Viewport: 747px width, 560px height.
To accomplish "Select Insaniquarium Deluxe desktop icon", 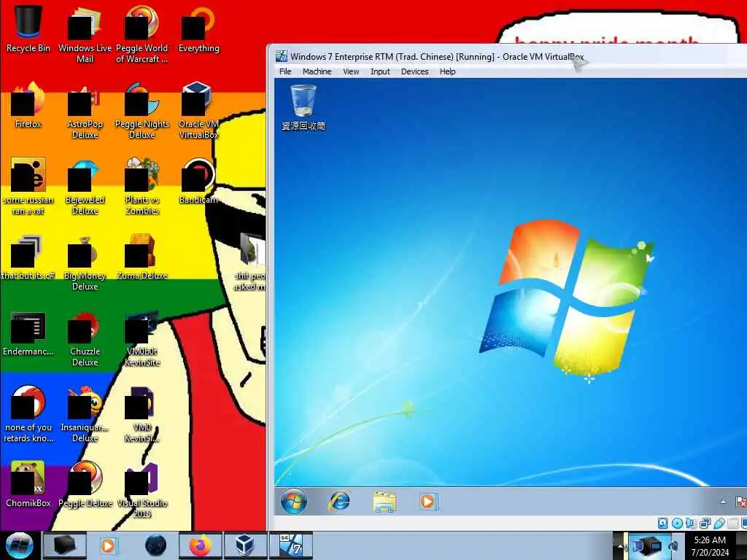I will [x=85, y=414].
